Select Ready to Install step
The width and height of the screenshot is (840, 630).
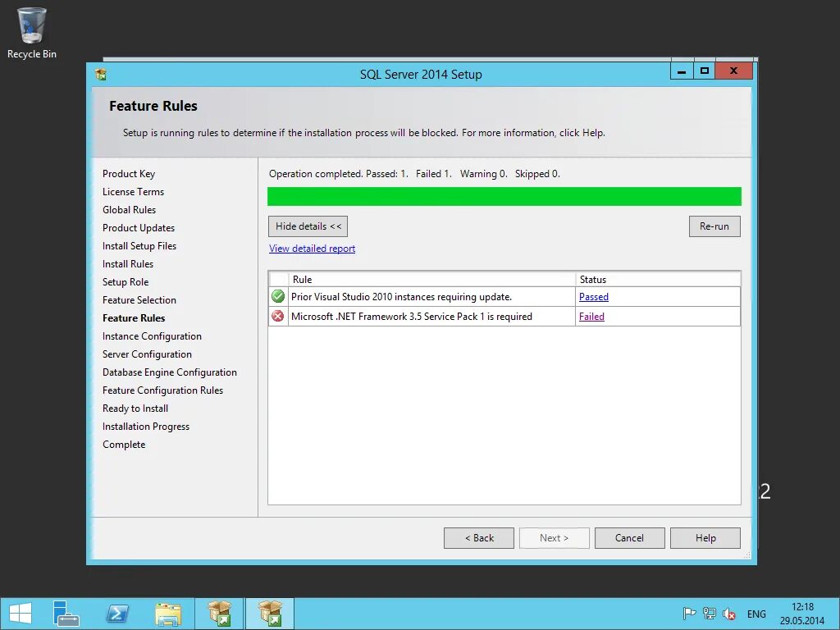coord(135,409)
